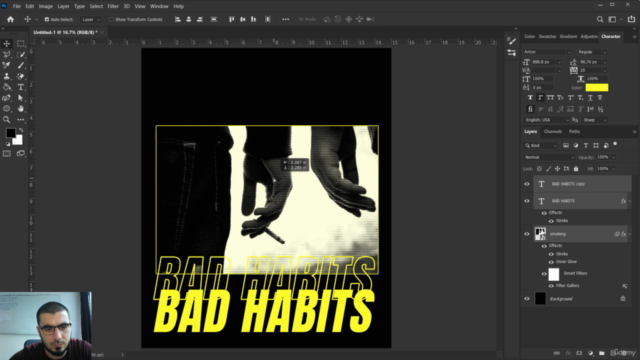Viewport: 640px width, 360px height.
Task: Open the Share icon at top right
Action: (x=632, y=19)
